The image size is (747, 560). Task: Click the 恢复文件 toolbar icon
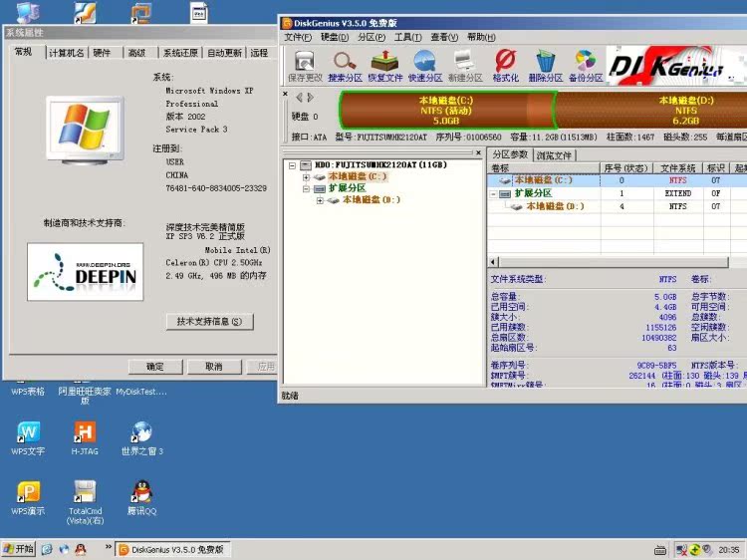coord(384,66)
